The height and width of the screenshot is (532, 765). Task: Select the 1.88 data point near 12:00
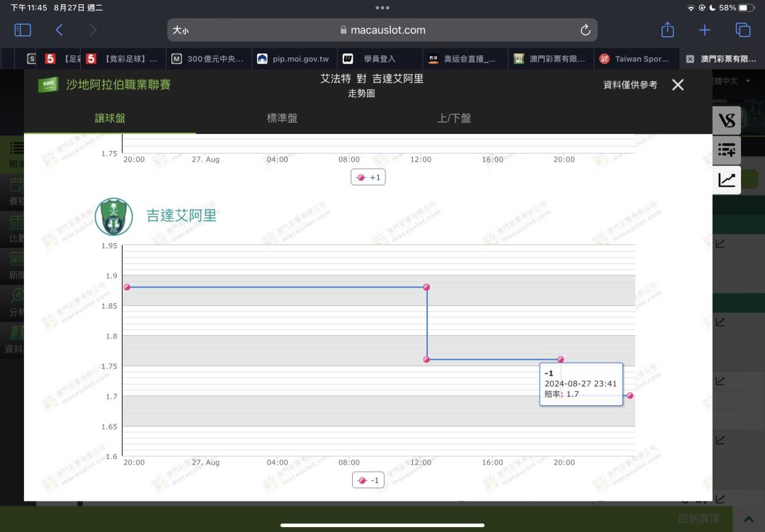pos(426,287)
